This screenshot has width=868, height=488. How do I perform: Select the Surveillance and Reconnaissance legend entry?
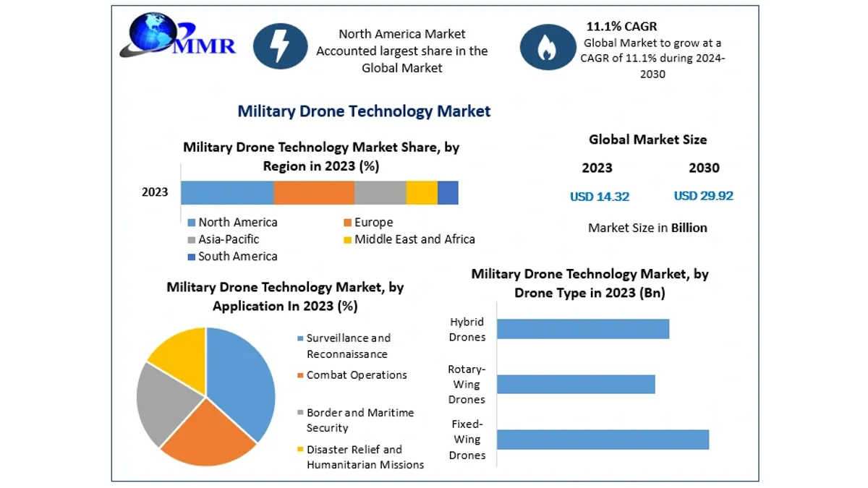[x=344, y=346]
